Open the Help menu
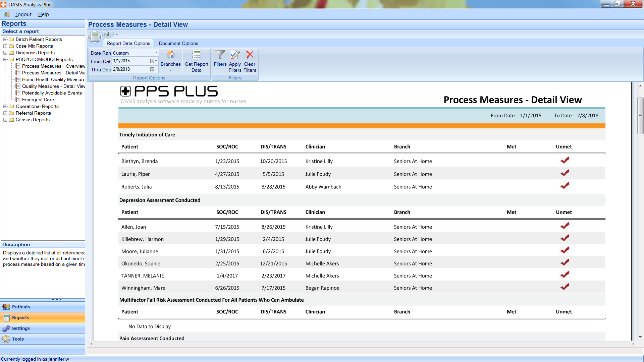This screenshot has width=644, height=362. click(x=43, y=14)
